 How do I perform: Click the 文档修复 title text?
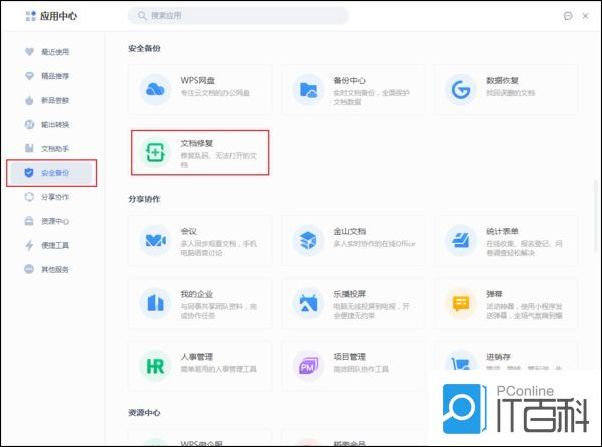click(x=197, y=143)
